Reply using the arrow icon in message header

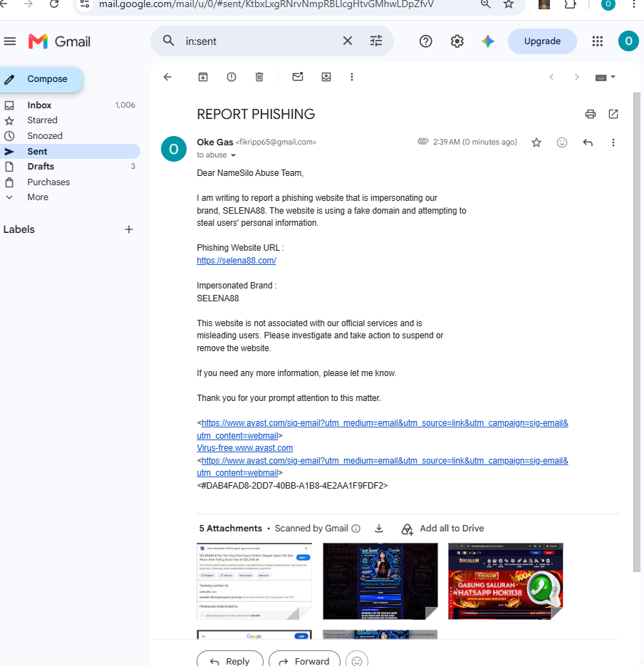coord(588,142)
